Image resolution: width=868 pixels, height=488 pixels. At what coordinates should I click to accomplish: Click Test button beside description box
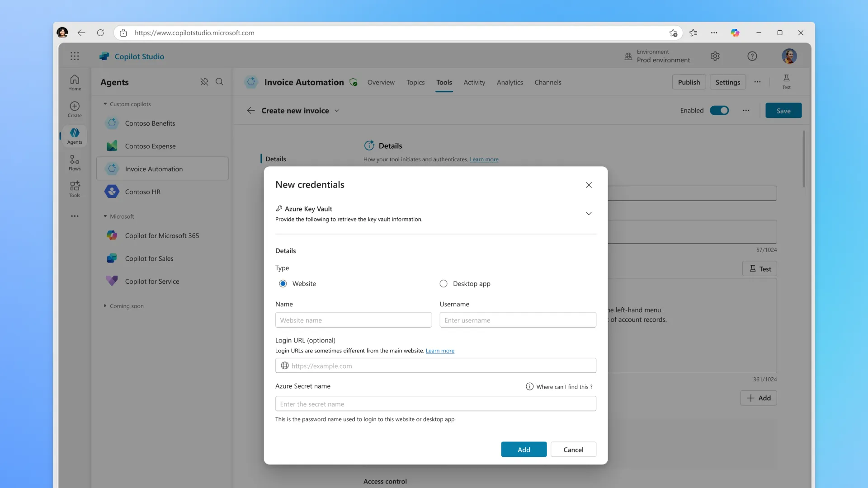(759, 268)
